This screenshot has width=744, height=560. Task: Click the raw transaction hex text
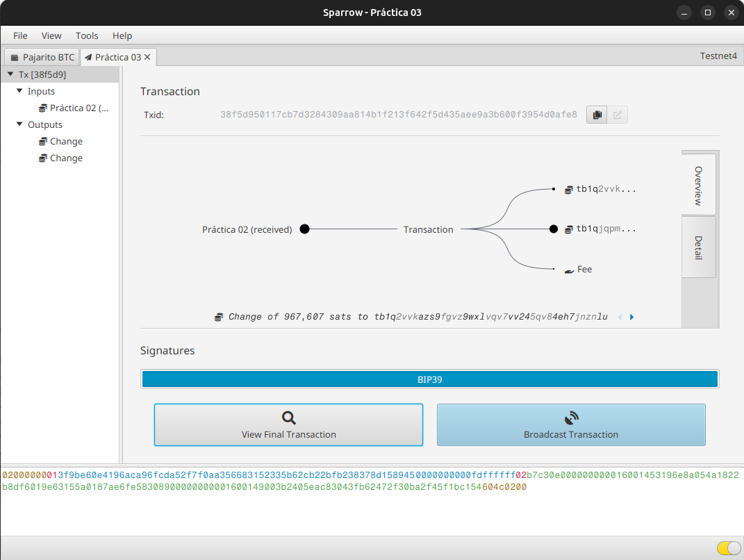click(x=370, y=481)
